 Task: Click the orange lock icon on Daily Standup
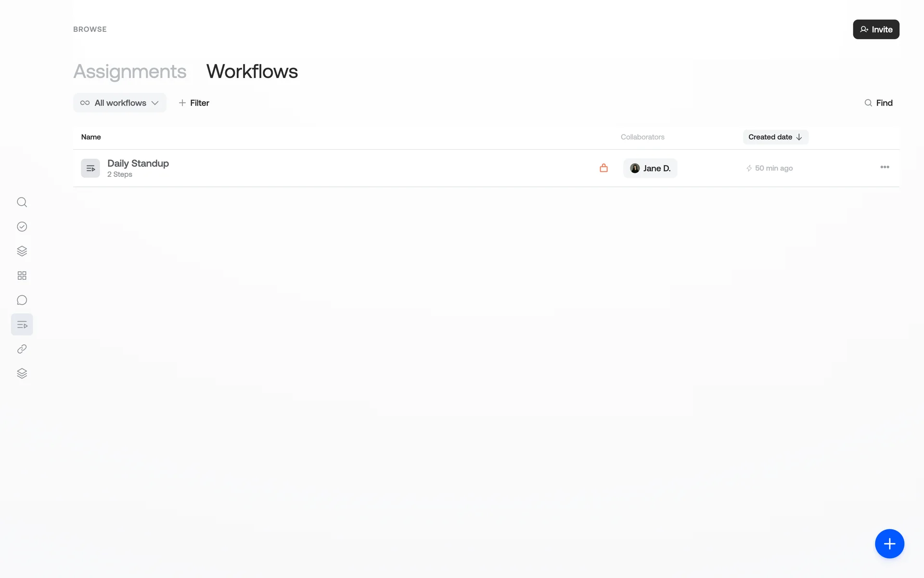point(603,168)
